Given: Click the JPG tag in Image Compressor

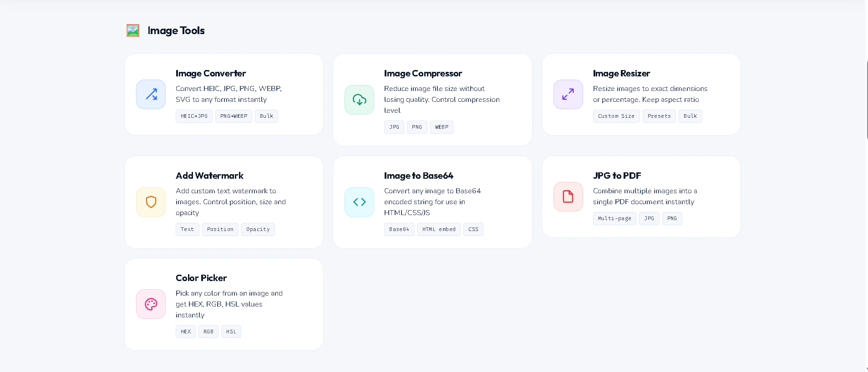Looking at the screenshot, I should tap(394, 127).
